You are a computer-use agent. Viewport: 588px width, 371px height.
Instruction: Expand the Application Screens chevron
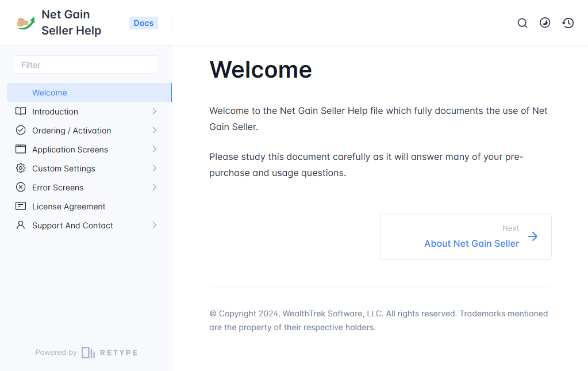[x=155, y=149]
